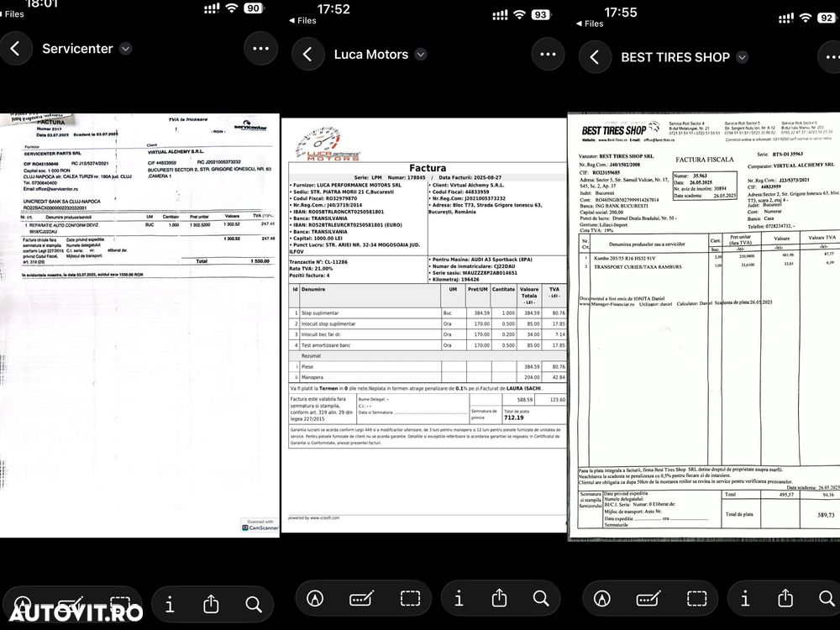
Task: Select the total 1 550.00 on Servicenter invoice
Action: coord(260,261)
